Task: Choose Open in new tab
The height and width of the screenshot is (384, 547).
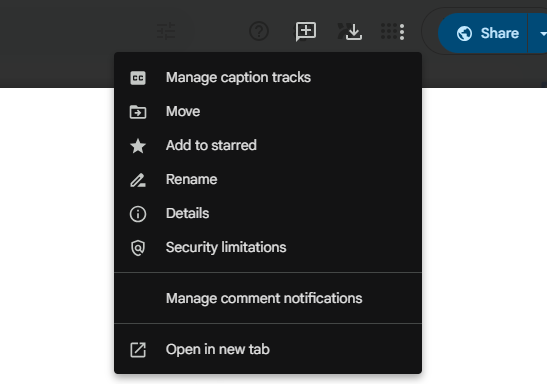Action: pos(268,349)
